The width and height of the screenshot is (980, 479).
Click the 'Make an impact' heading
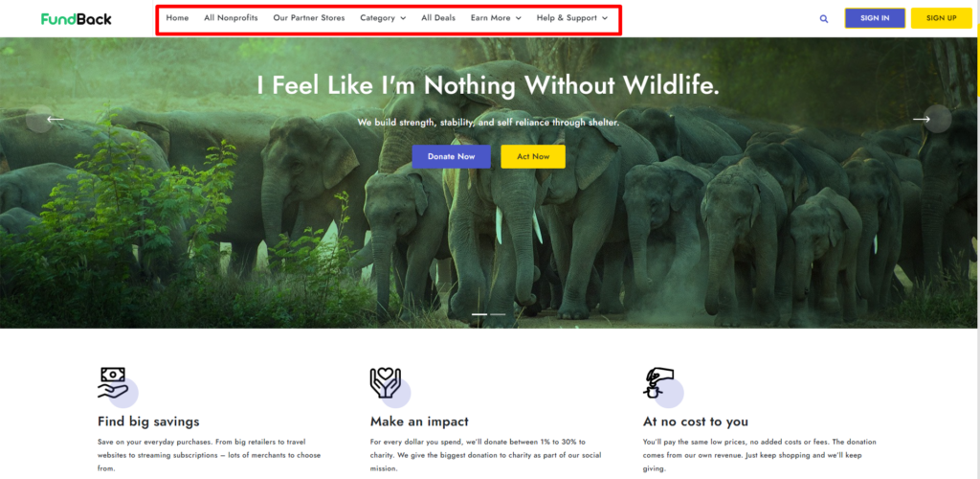pyautogui.click(x=419, y=422)
